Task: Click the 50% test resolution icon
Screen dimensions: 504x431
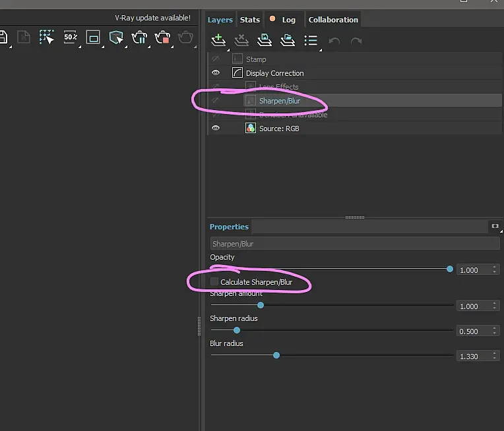Action: click(71, 38)
